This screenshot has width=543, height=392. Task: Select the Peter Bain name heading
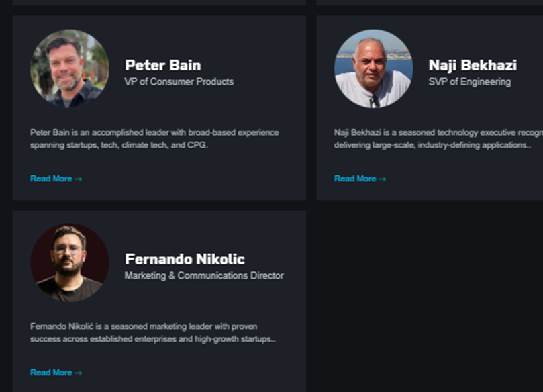(162, 65)
